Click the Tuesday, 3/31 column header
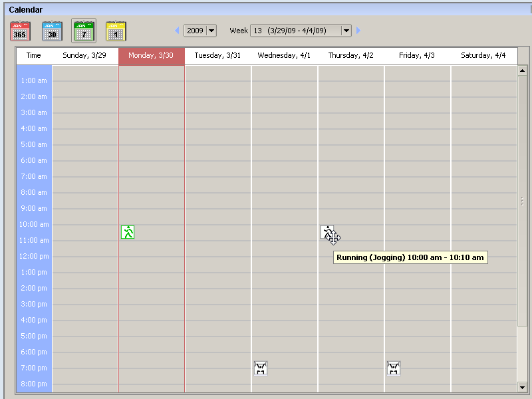The image size is (532, 399). [x=217, y=56]
